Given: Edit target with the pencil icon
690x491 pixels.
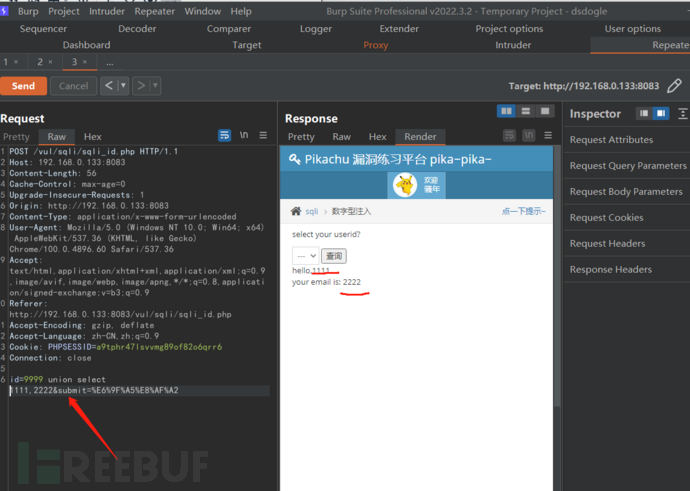Looking at the screenshot, I should [674, 86].
